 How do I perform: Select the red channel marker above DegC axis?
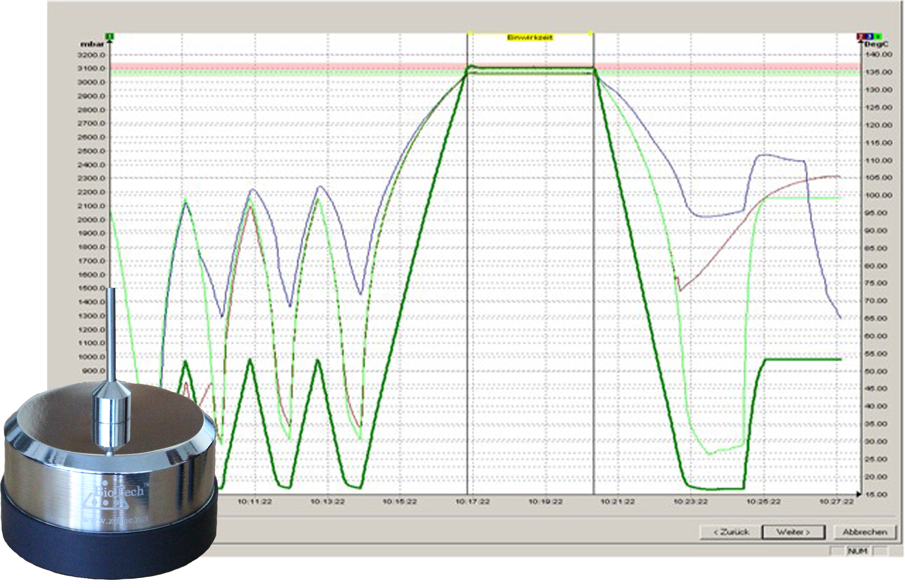(x=860, y=36)
